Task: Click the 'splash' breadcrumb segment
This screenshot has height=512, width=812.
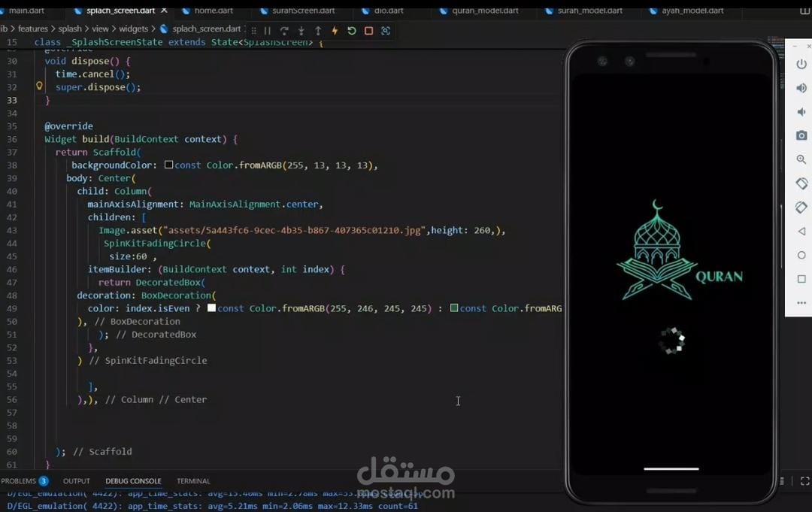Action: tap(70, 29)
